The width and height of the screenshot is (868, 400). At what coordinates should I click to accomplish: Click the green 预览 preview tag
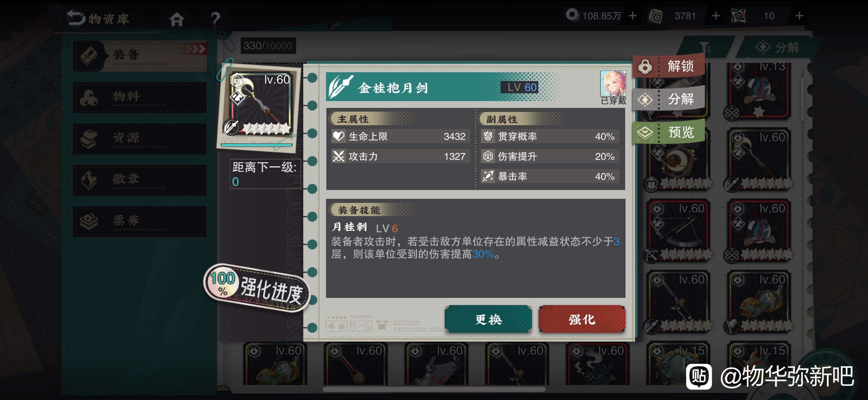pos(668,132)
